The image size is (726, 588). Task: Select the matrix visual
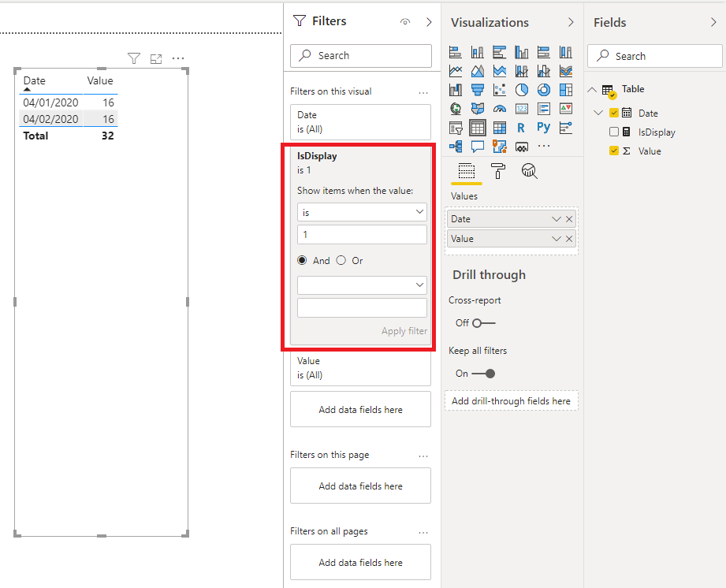pyautogui.click(x=500, y=128)
